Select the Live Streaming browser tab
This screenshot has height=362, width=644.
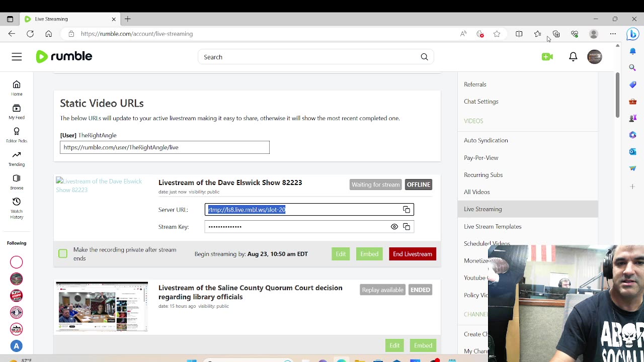click(69, 19)
